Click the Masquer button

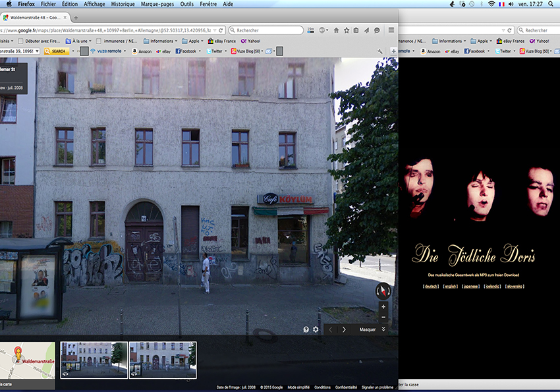pyautogui.click(x=368, y=329)
